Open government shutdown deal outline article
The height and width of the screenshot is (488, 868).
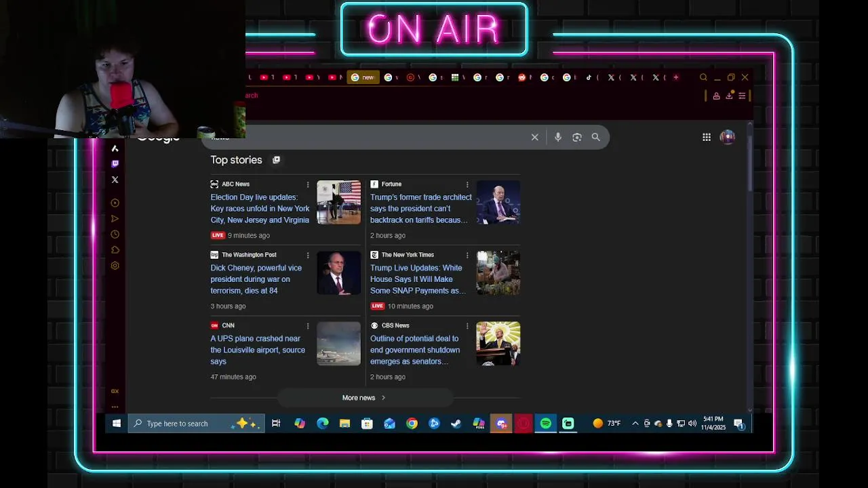[415, 350]
